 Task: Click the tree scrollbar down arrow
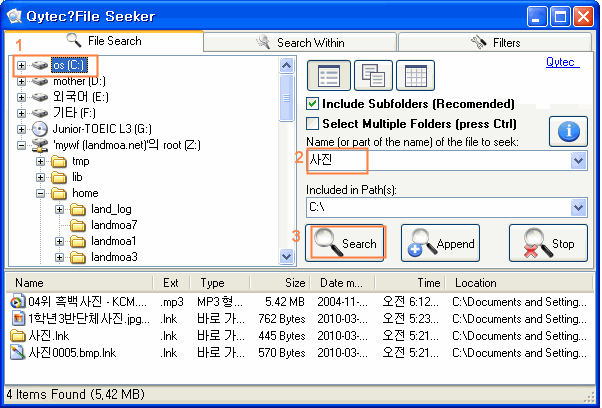[286, 256]
